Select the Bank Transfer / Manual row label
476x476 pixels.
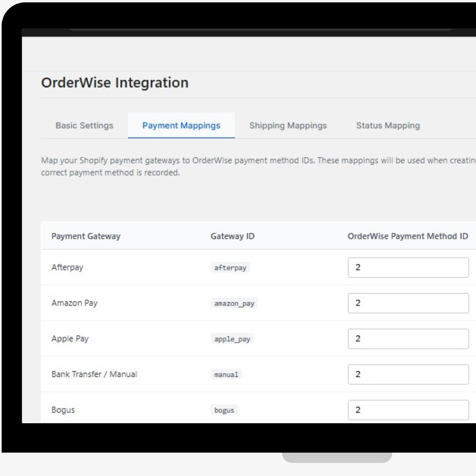[94, 374]
